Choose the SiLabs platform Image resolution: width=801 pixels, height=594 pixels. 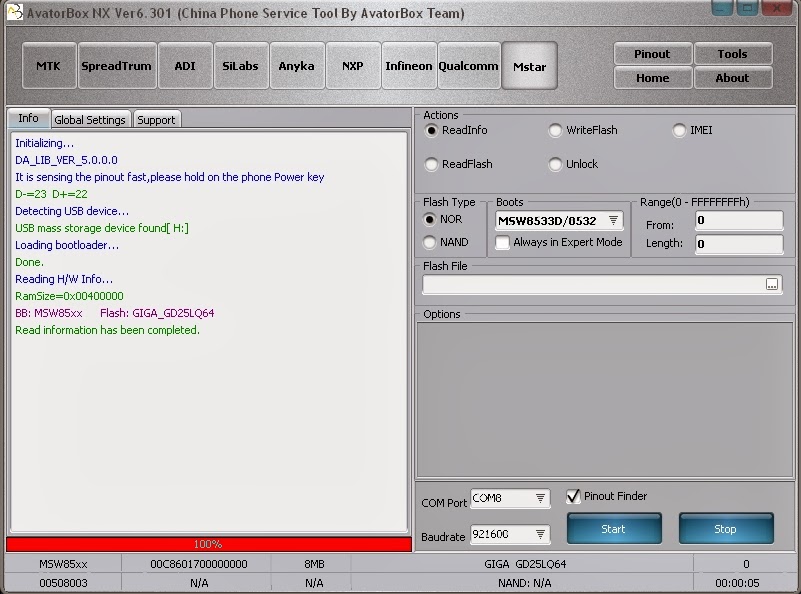point(241,66)
